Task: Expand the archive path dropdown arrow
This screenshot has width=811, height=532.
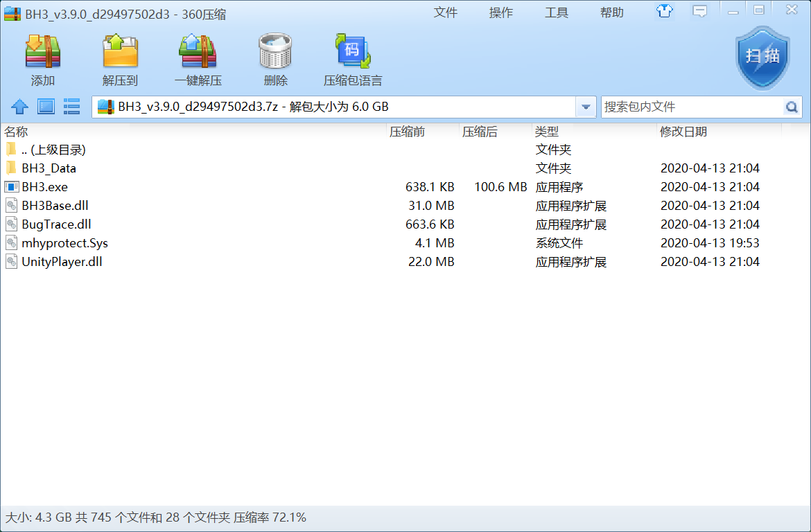Action: coord(586,107)
